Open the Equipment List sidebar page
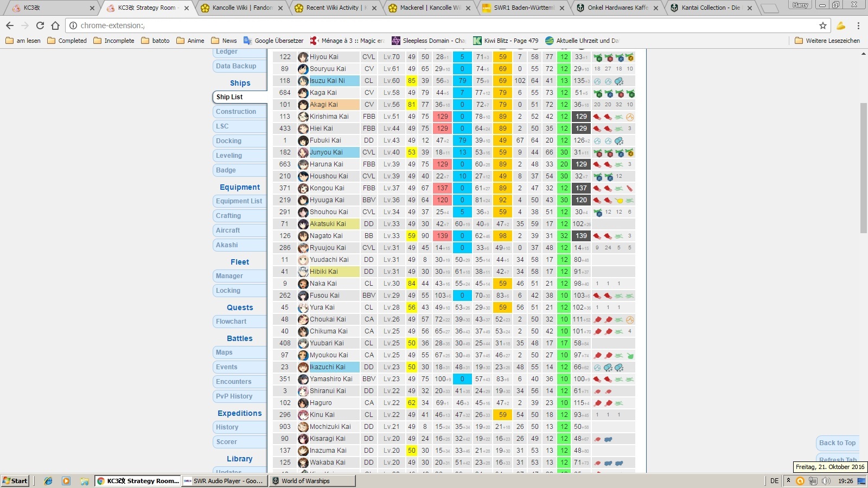Viewport: 868px width, 488px height. (239, 201)
